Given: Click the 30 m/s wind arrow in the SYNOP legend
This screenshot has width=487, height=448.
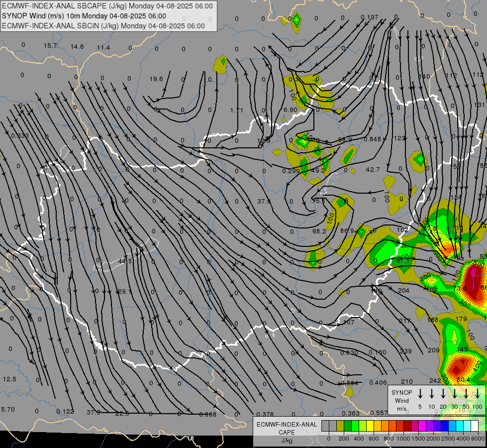Looking at the screenshot, I should point(454,393).
